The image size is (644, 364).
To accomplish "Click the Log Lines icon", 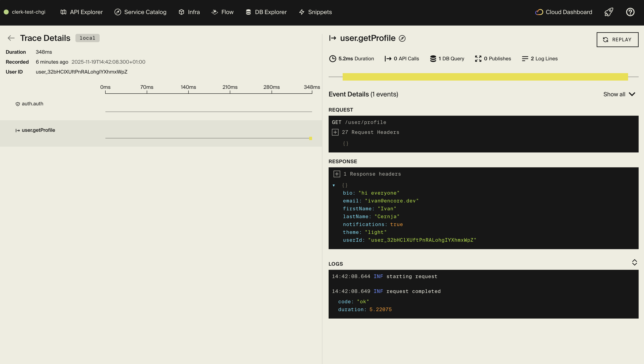I will pos(525,58).
